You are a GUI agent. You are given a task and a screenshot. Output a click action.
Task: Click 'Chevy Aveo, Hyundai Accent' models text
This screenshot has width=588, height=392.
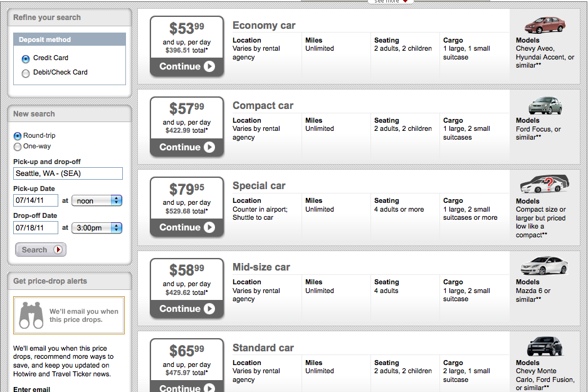click(545, 57)
